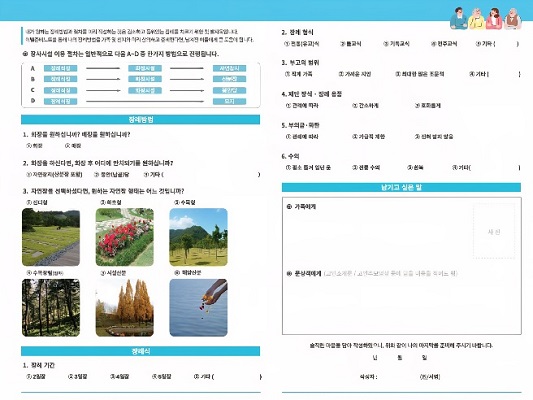Viewport: 533px width, 400px height.
Task: Click the row A first blue box
Action: pyautogui.click(x=61, y=69)
